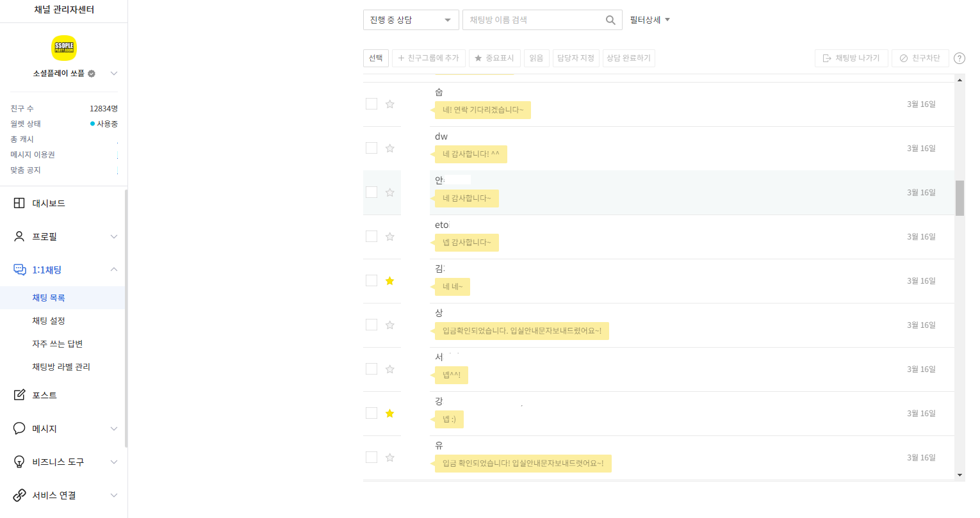Expand the 메시지 menu chevron

(x=113, y=428)
